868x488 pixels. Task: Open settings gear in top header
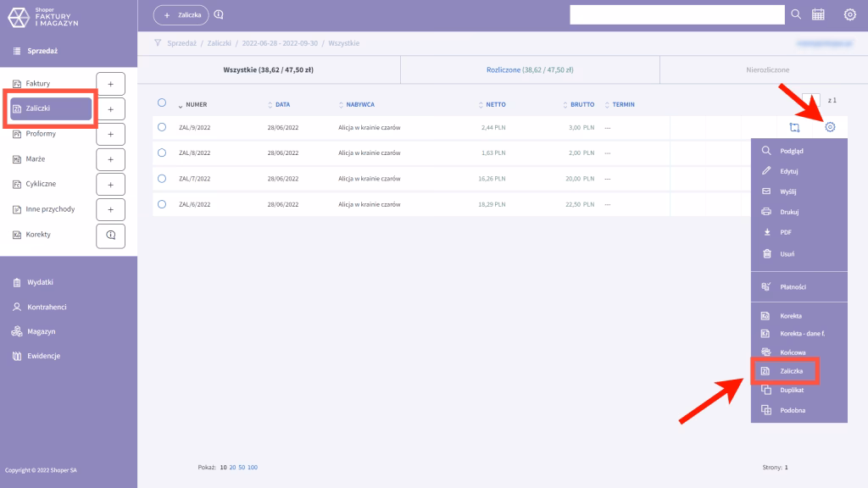[x=849, y=14]
